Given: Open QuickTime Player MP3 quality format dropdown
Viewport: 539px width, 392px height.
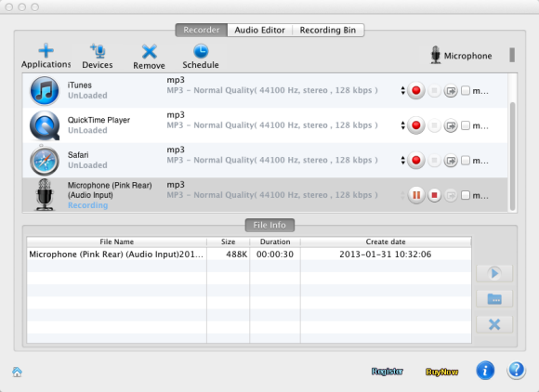Looking at the screenshot, I should (272, 125).
